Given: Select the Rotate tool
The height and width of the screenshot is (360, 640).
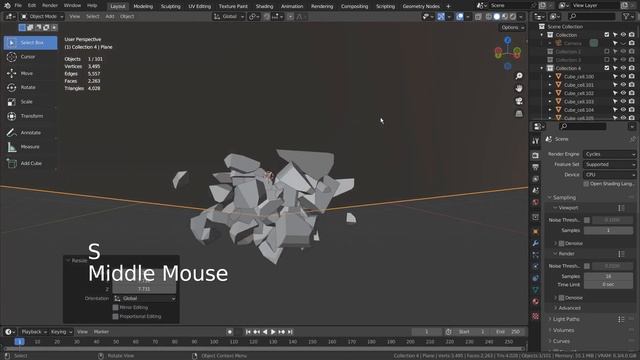Looking at the screenshot, I should (28, 87).
